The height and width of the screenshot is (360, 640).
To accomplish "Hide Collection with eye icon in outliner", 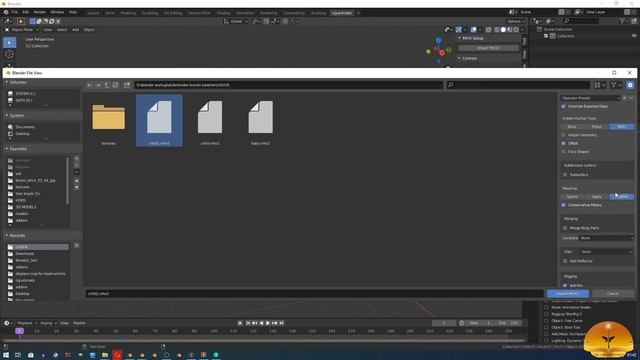I will [634, 36].
